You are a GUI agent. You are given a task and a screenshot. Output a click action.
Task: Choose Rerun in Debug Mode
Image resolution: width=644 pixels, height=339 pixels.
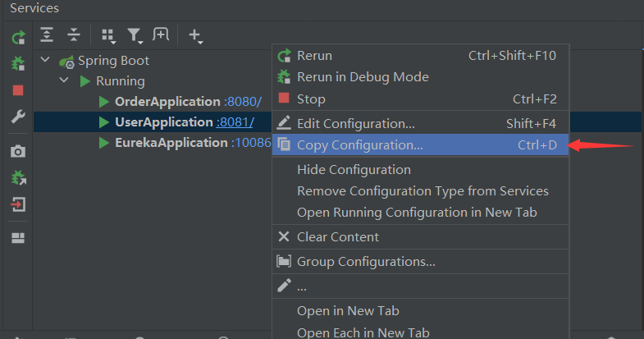click(x=363, y=77)
